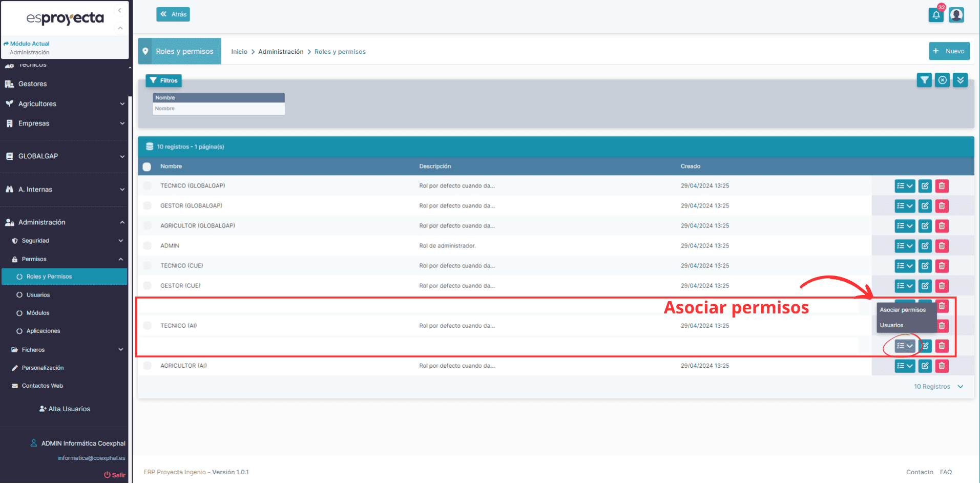The height and width of the screenshot is (485, 980).
Task: Open the Filtros filter icon
Action: click(x=924, y=80)
